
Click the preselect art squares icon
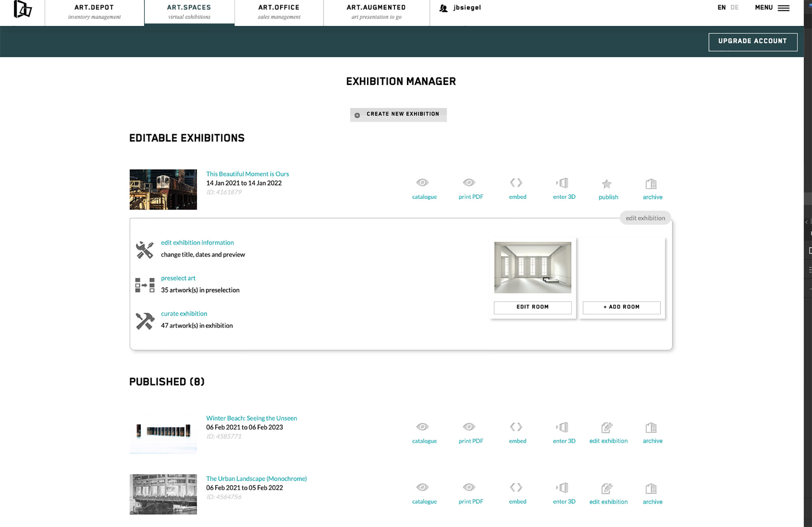pos(145,285)
